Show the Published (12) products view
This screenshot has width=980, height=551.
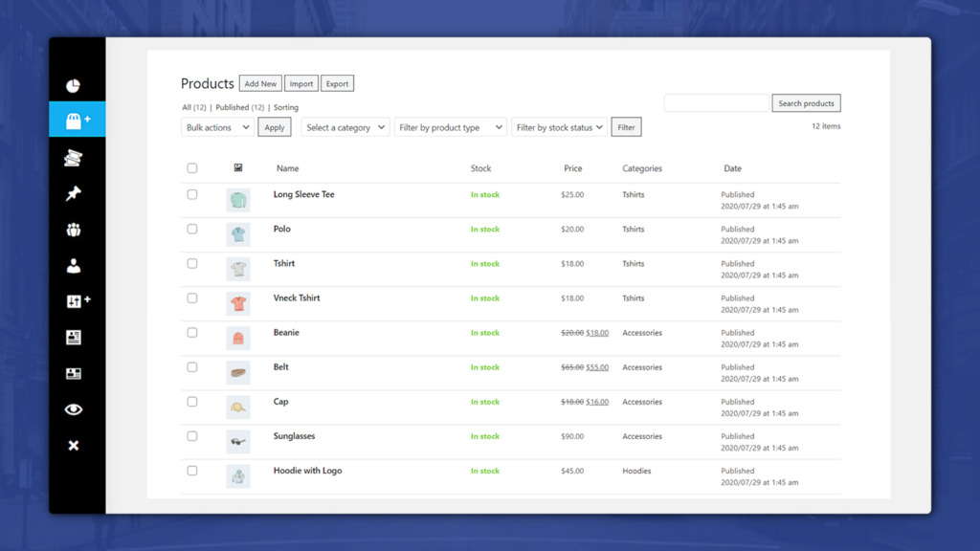[x=240, y=107]
